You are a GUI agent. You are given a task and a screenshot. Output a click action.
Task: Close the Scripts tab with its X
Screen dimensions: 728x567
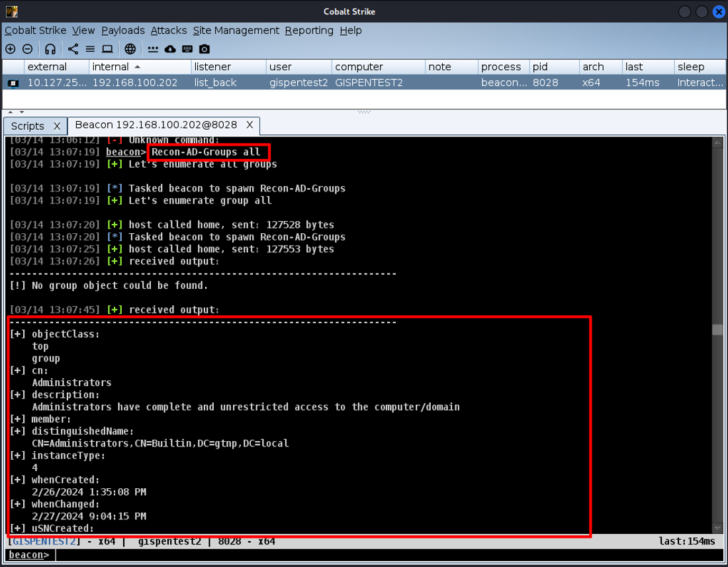click(x=57, y=126)
